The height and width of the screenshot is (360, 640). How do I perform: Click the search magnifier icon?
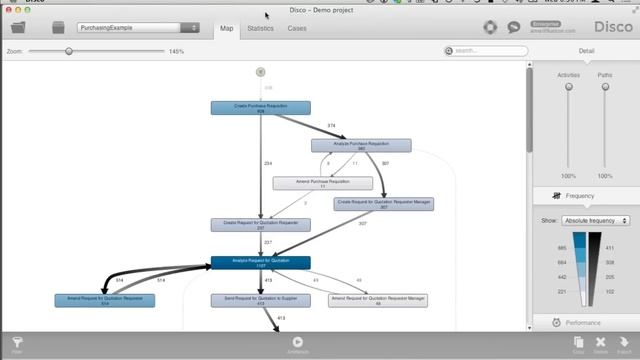pos(449,51)
